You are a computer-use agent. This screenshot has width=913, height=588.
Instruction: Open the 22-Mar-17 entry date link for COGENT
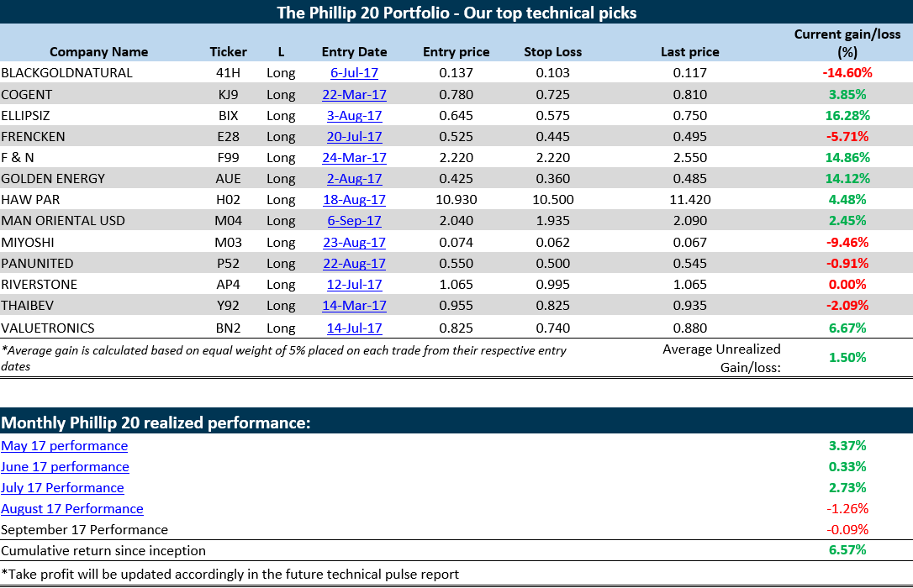pyautogui.click(x=354, y=94)
